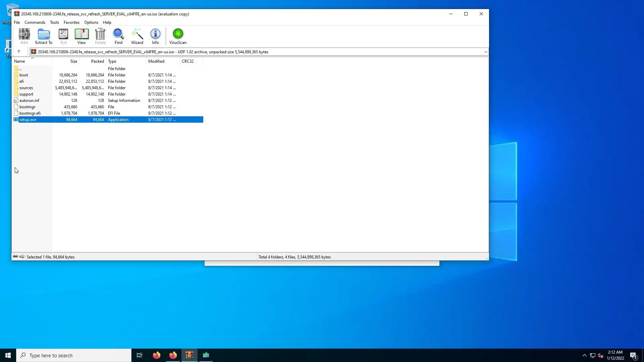Show hidden system tray icons
The height and width of the screenshot is (362, 644).
[584, 355]
